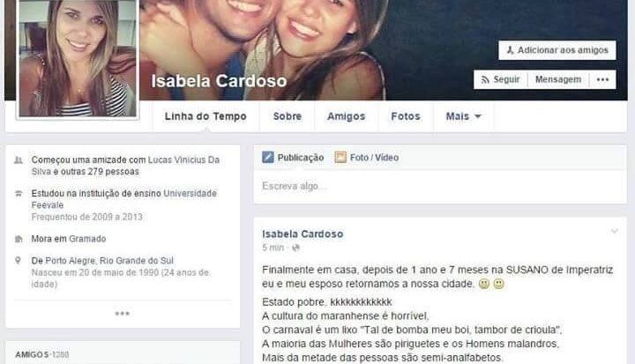The image size is (635, 364).
Task: Select the Foto / Vídeo picture icon
Action: pyautogui.click(x=340, y=157)
